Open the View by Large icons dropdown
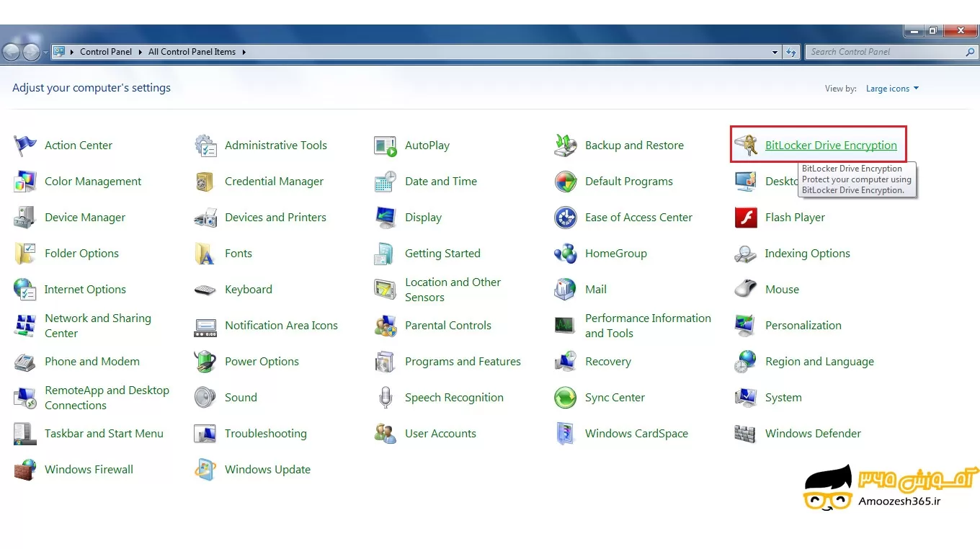 (x=892, y=89)
